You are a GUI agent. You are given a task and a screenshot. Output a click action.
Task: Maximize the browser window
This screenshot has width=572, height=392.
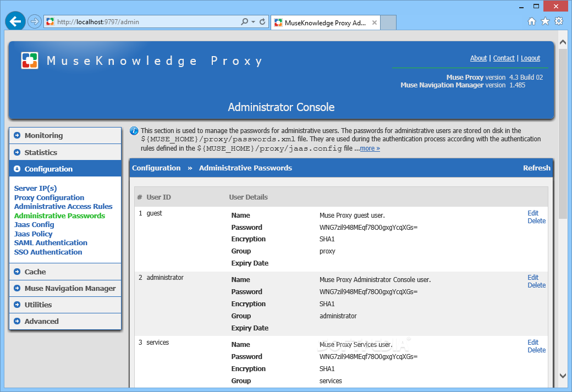tap(536, 6)
